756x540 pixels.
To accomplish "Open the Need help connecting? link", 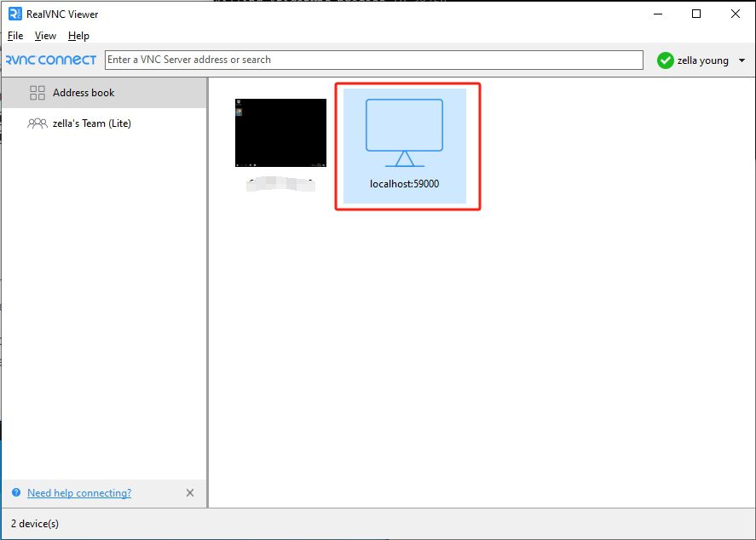I will click(x=79, y=493).
